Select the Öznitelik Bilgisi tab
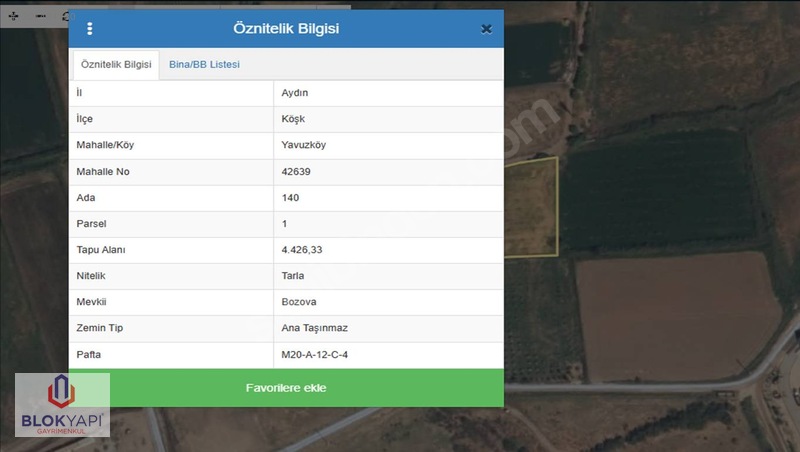 [116, 65]
